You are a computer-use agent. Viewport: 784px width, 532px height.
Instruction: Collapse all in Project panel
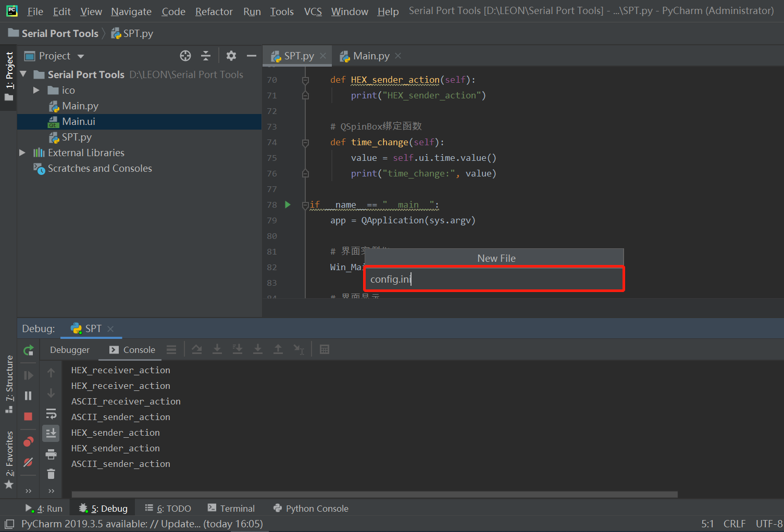coord(206,56)
